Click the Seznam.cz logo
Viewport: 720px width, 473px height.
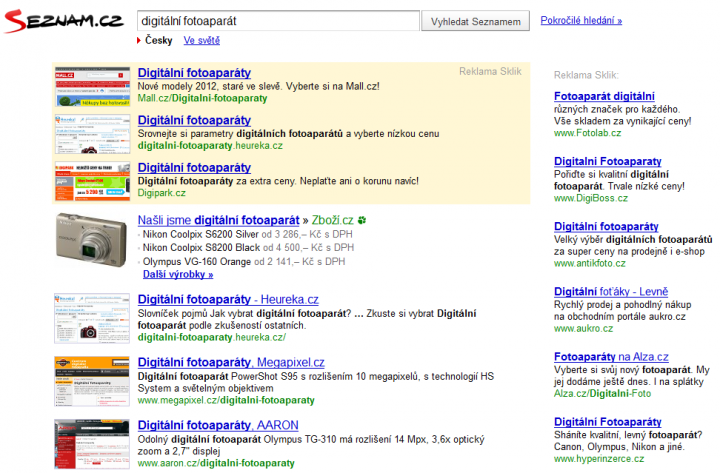[64, 21]
